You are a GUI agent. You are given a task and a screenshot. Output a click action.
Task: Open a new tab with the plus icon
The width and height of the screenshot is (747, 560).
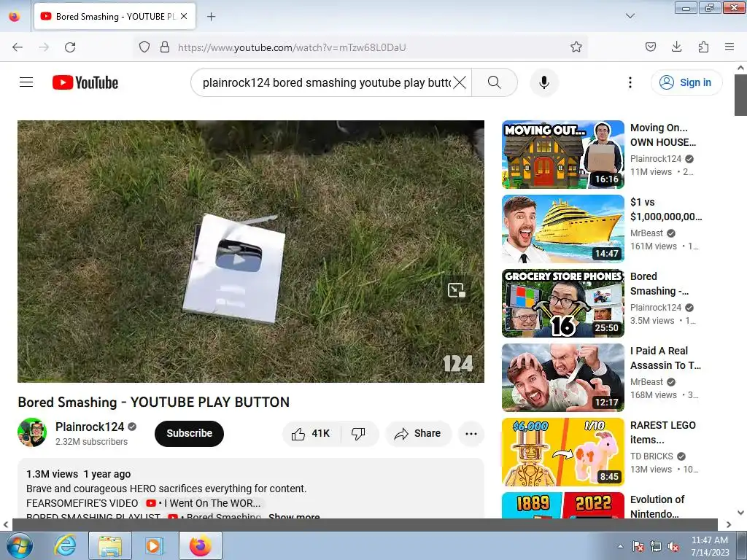[212, 17]
